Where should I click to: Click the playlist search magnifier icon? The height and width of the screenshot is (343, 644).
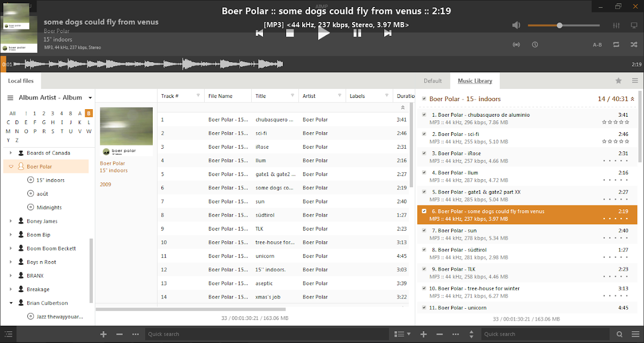coord(619,334)
